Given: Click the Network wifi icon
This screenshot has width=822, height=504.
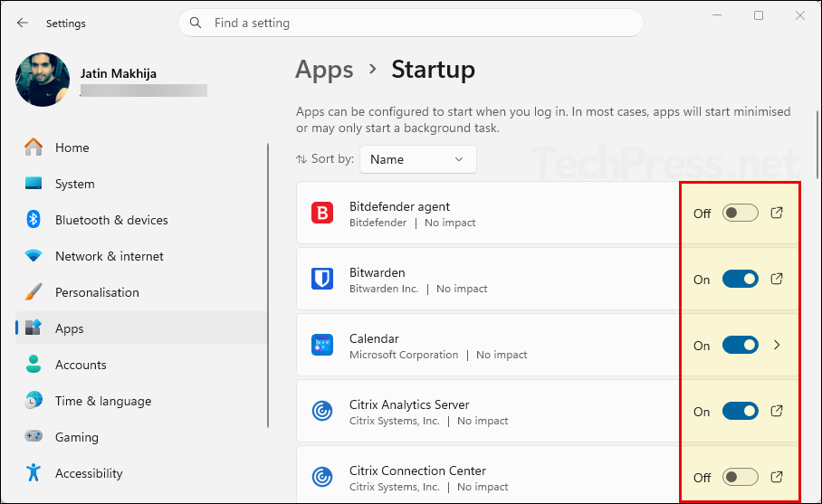Looking at the screenshot, I should pos(33,256).
